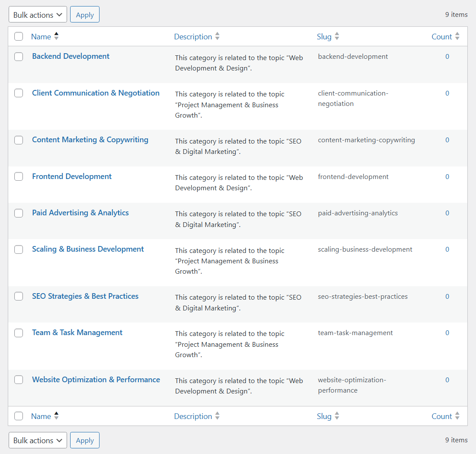Image resolution: width=476 pixels, height=454 pixels.
Task: Click the slug text backend-development
Action: tap(353, 57)
